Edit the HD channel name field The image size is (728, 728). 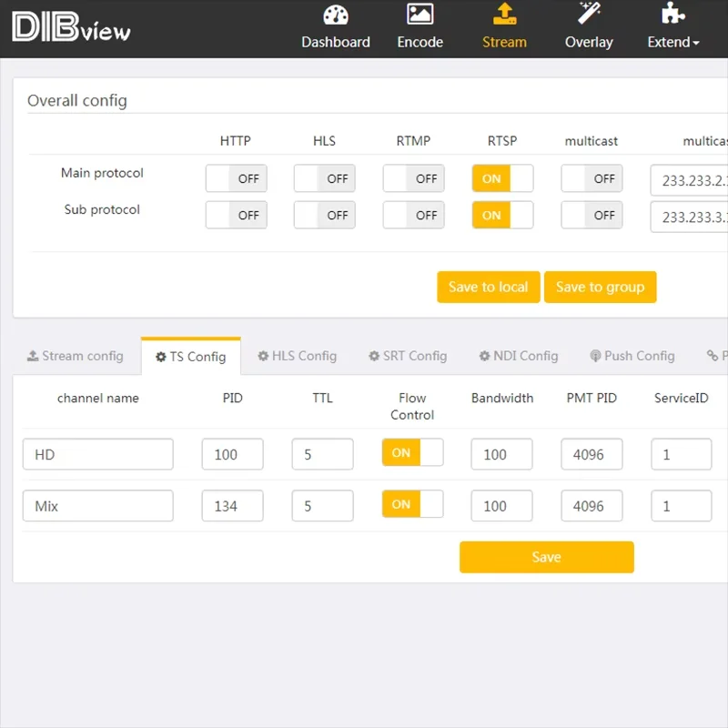(98, 454)
